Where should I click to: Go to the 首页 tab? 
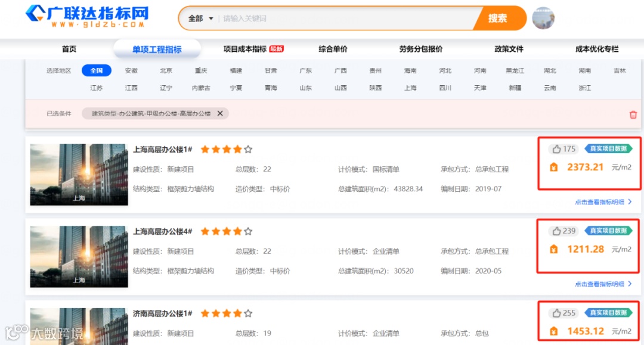[x=69, y=49]
